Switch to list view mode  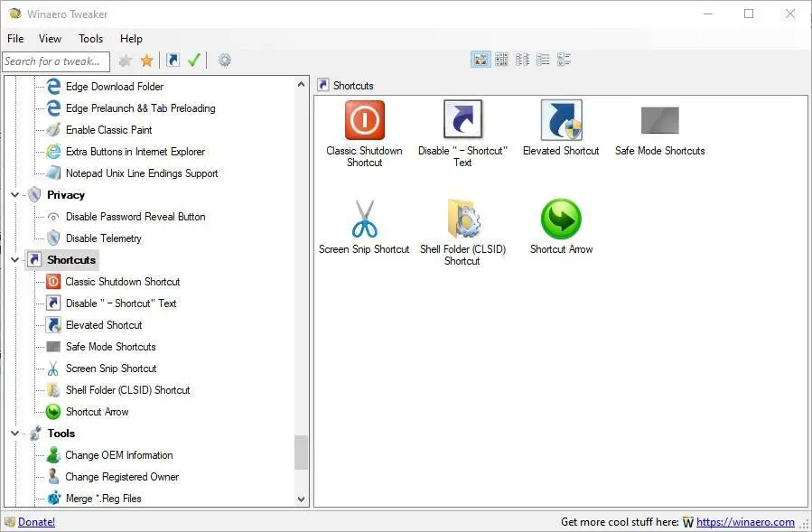coord(543,60)
